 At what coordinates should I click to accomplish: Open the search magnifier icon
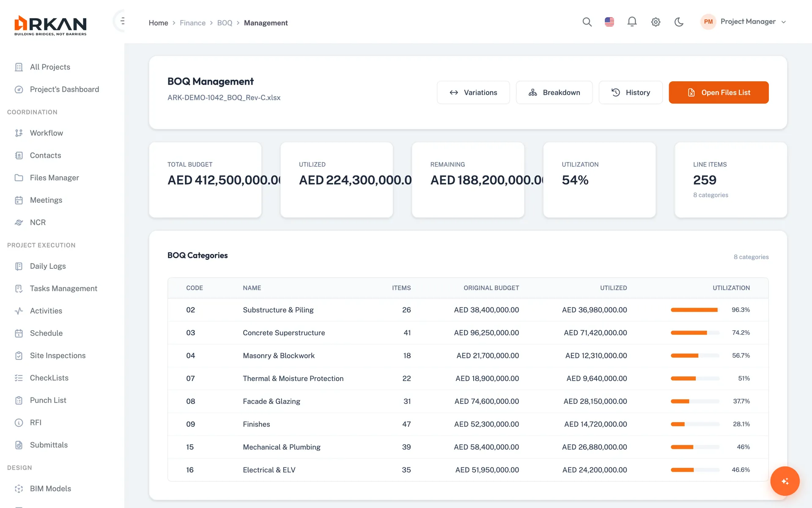[587, 22]
